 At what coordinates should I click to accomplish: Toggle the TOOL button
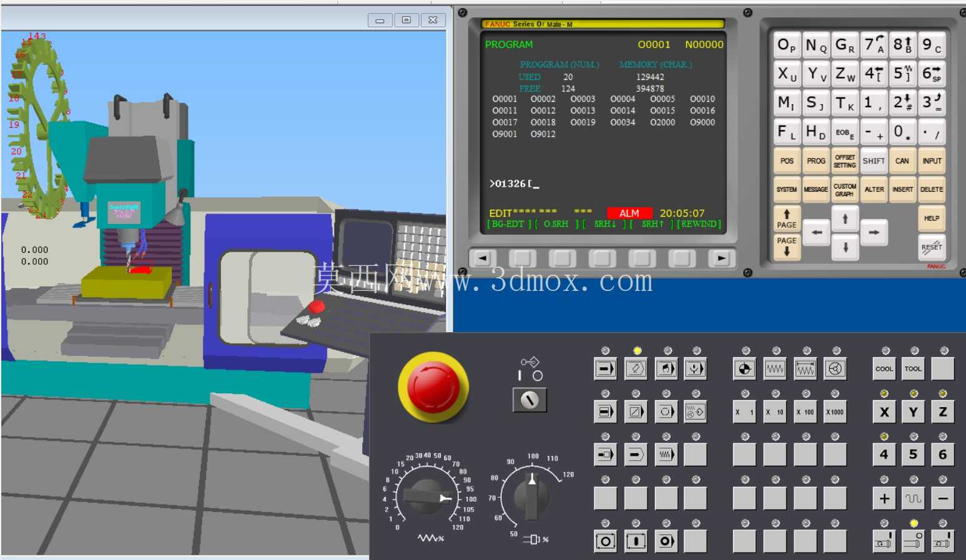(x=914, y=369)
